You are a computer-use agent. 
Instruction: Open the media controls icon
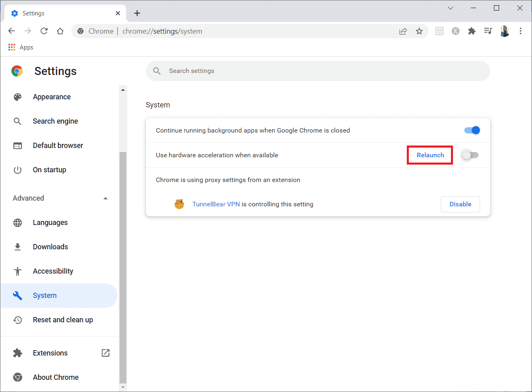coord(488,31)
